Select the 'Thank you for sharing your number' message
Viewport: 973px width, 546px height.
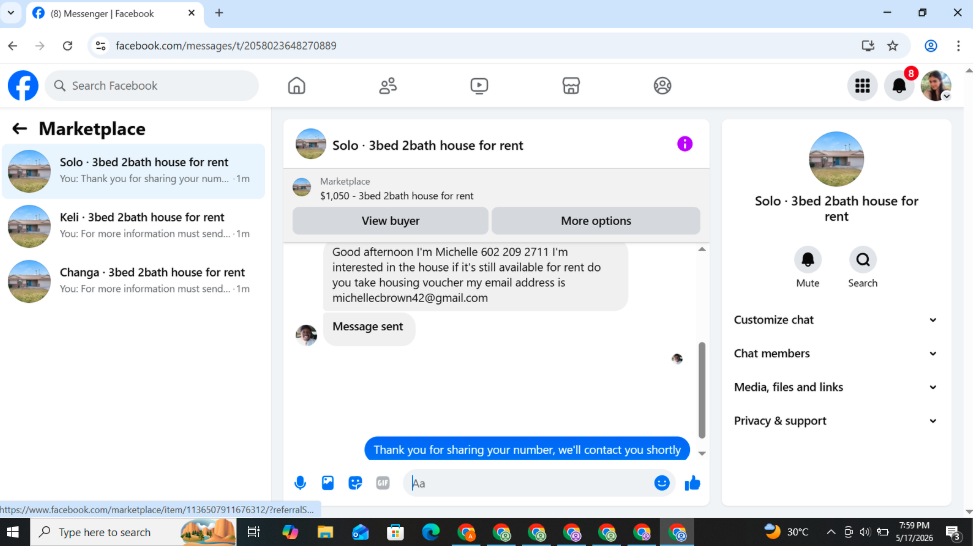(527, 449)
